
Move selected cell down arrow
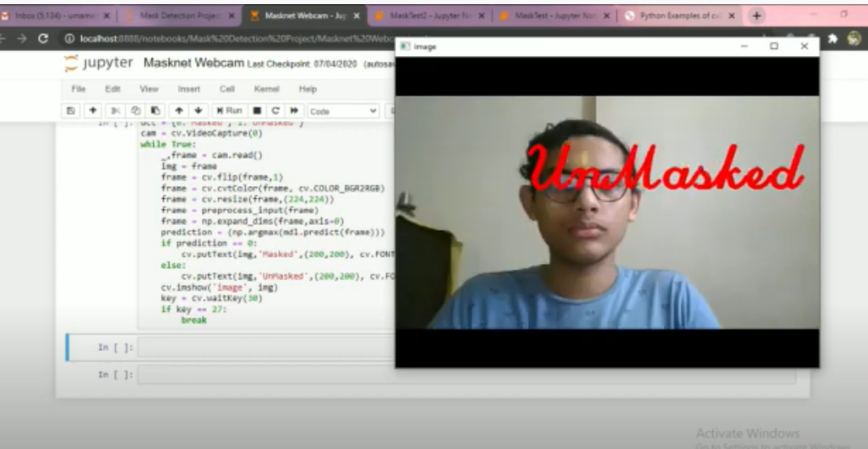[x=199, y=111]
